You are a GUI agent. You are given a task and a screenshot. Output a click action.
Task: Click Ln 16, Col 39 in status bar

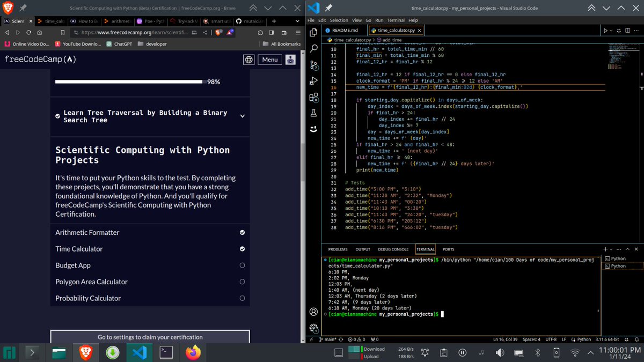(x=505, y=339)
